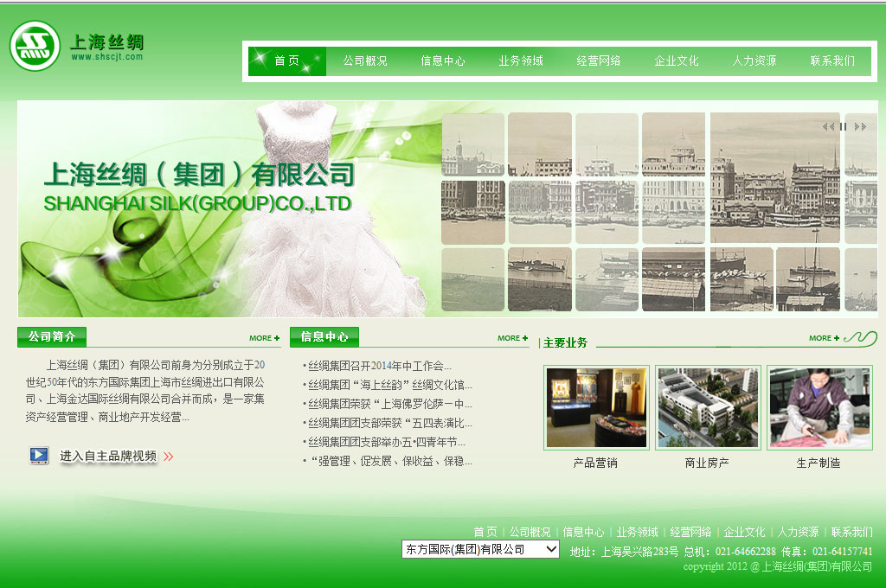Click the footer 业务领域 link
This screenshot has height=588, width=886.
[x=637, y=532]
